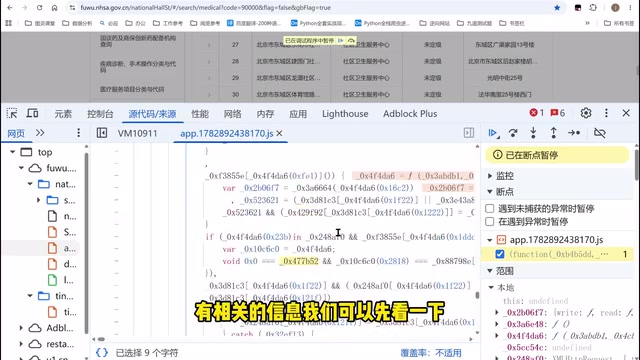Open DevTools settings gear
The height and width of the screenshot is (360, 640).
click(x=586, y=113)
